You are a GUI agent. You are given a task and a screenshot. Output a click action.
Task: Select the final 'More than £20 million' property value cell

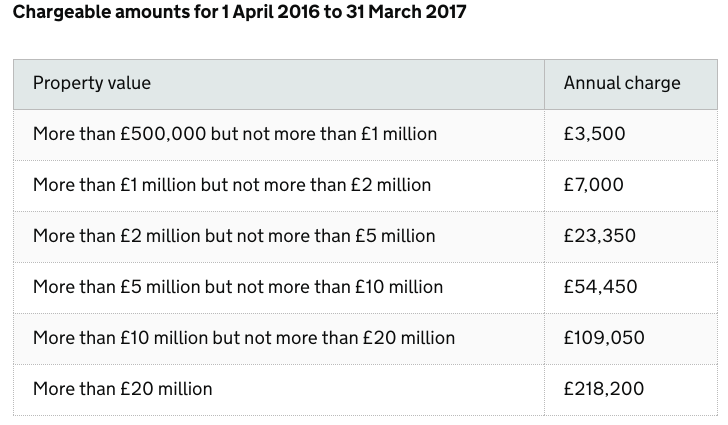[123, 389]
